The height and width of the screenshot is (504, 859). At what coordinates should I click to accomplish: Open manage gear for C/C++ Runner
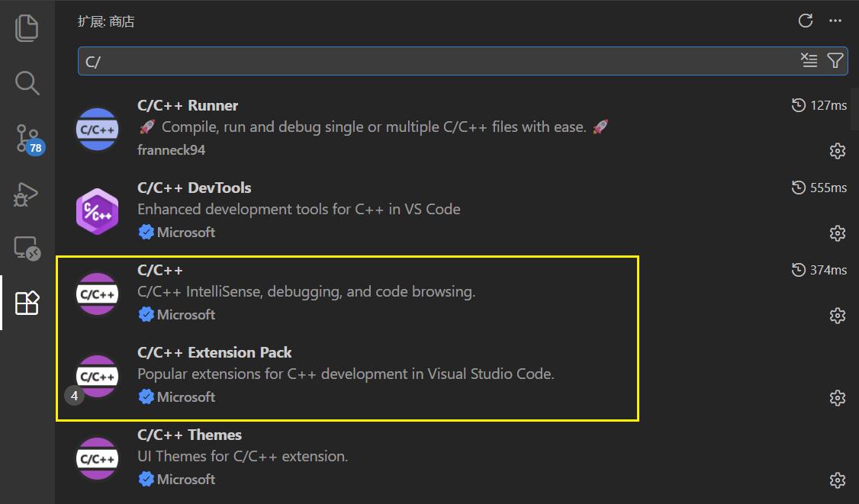(837, 151)
